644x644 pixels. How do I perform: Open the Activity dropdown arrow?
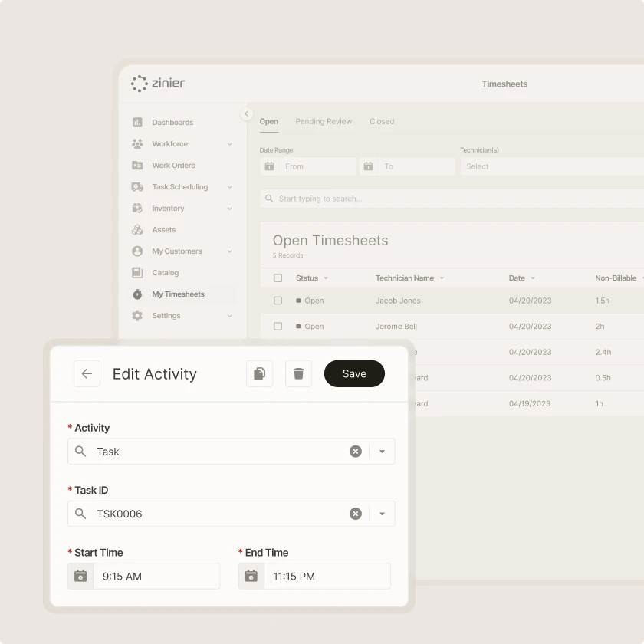(382, 452)
